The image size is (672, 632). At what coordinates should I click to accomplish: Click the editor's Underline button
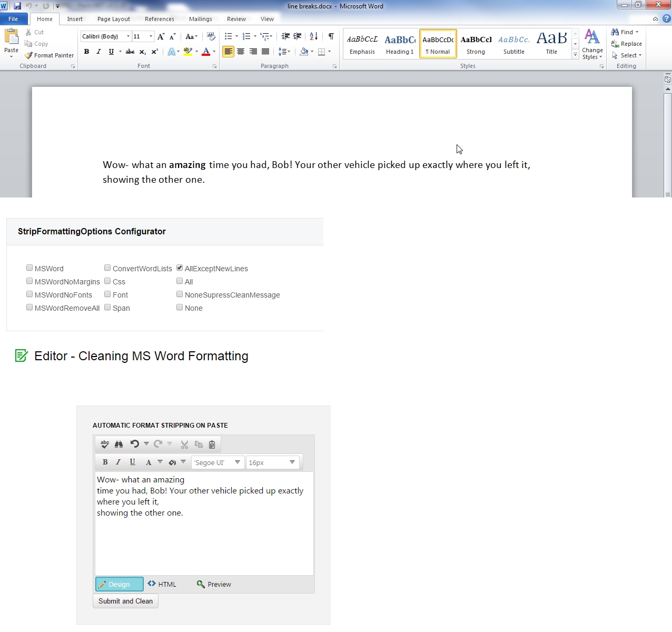click(132, 462)
